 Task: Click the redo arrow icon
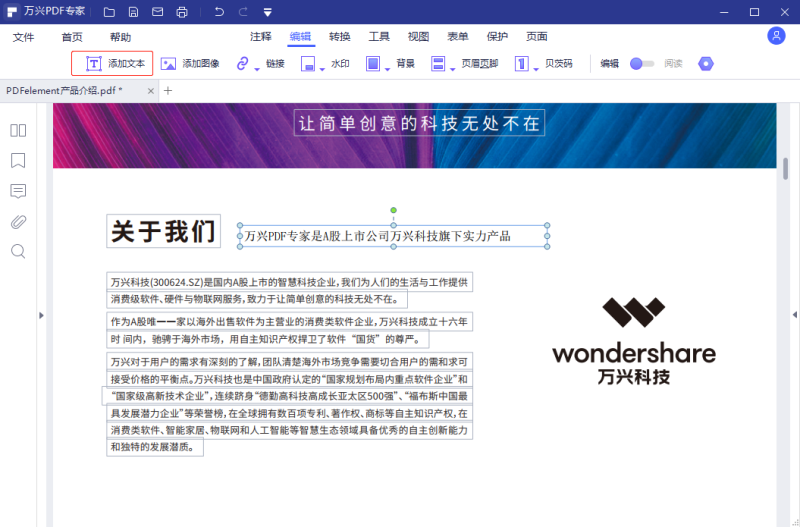pyautogui.click(x=243, y=12)
